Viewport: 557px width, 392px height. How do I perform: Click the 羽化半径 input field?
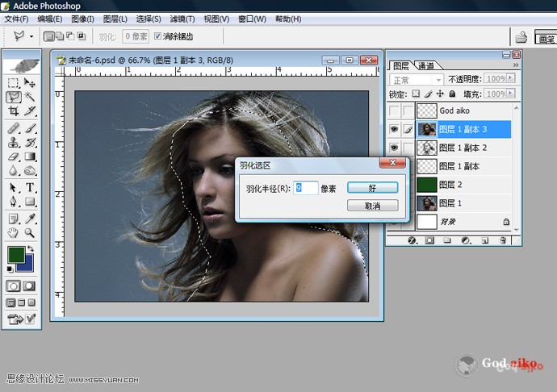coord(305,187)
